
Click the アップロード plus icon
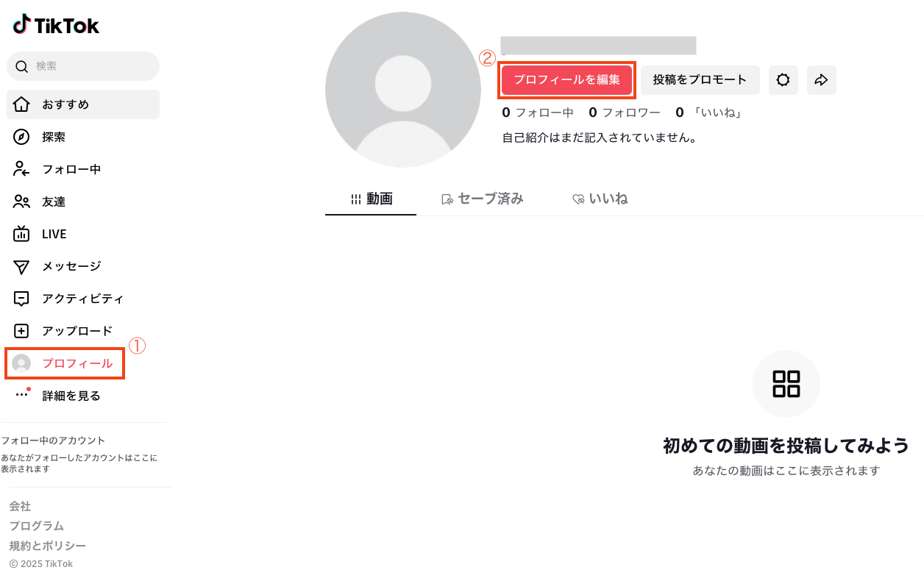pos(21,331)
